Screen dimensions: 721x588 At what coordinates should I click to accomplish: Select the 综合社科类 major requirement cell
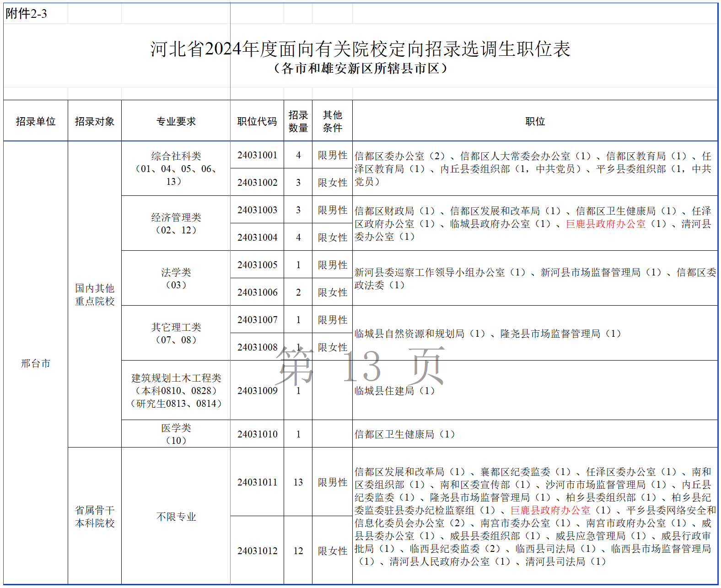pos(176,169)
